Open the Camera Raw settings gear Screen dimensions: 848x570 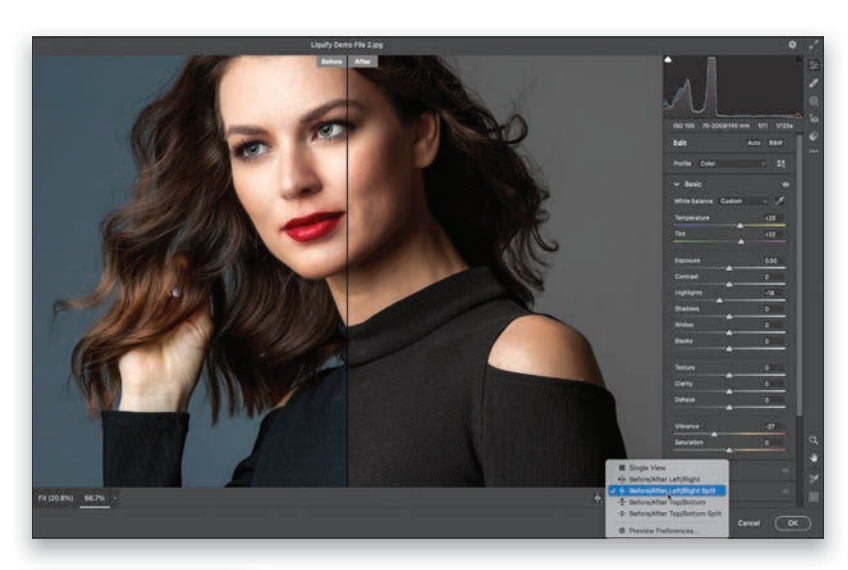point(792,45)
